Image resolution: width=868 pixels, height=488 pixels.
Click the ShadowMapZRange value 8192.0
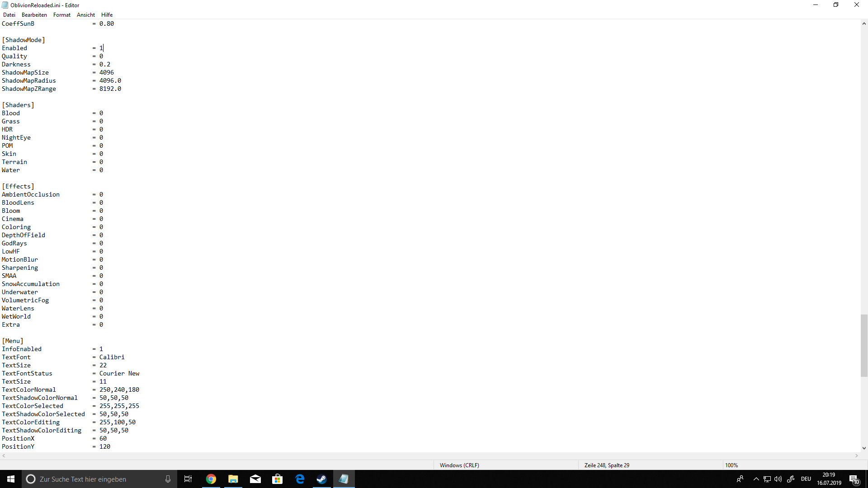(110, 89)
